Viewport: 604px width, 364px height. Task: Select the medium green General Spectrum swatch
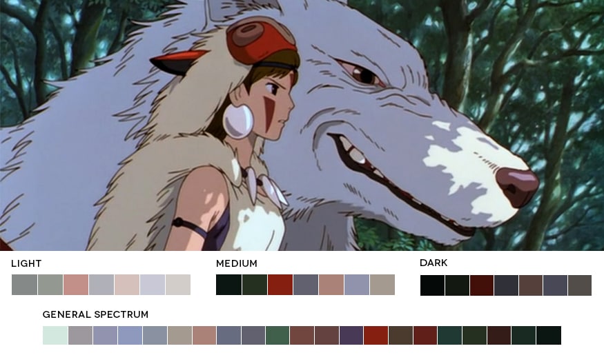point(277,335)
